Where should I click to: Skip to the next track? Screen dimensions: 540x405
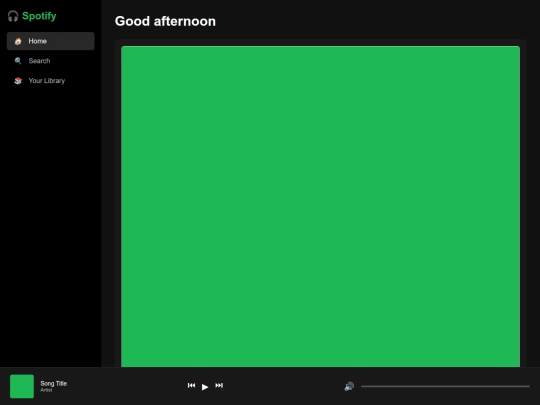[219, 385]
